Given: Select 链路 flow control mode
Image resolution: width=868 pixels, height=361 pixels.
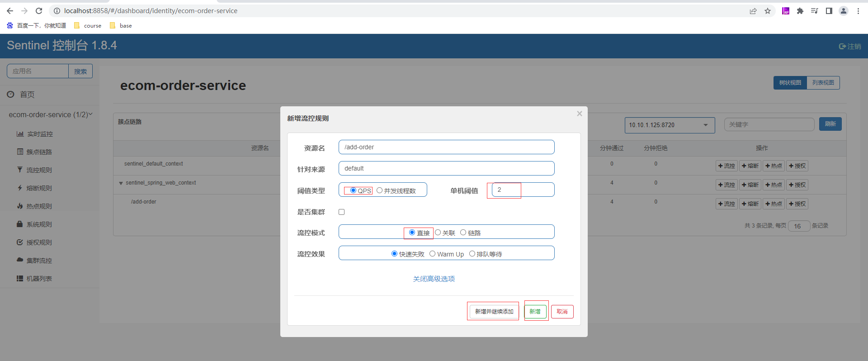Looking at the screenshot, I should coord(463,233).
